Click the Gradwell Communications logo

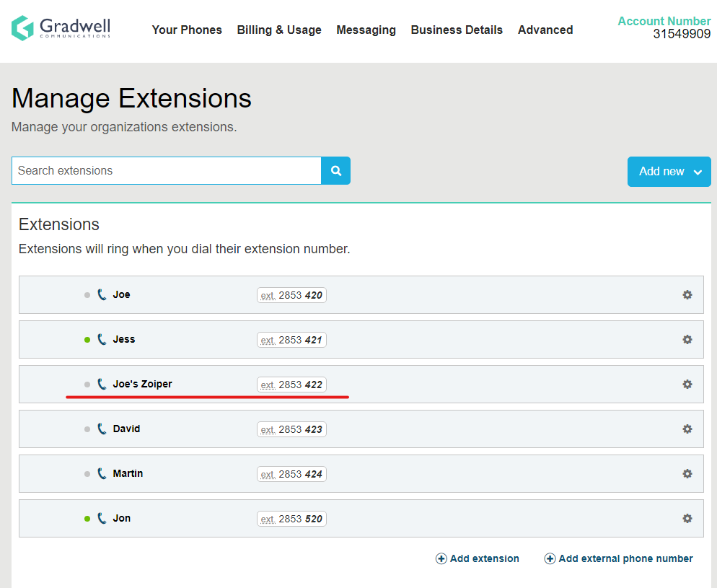pyautogui.click(x=61, y=28)
